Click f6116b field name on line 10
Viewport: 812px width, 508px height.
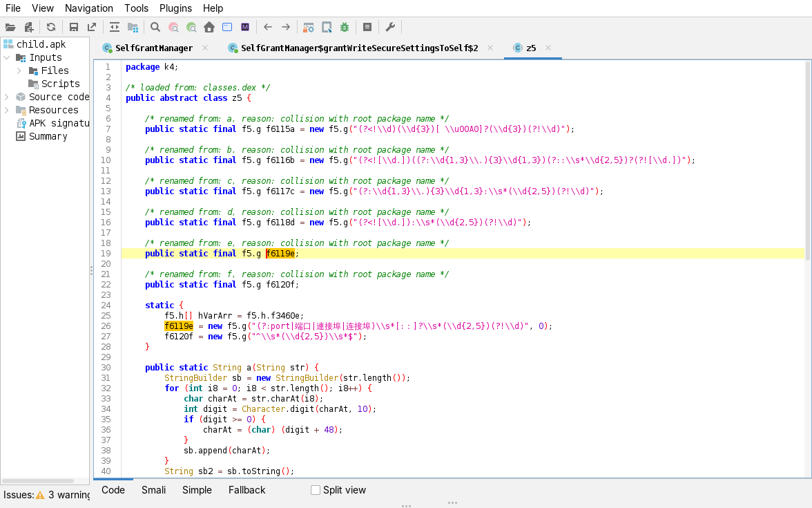[280, 160]
